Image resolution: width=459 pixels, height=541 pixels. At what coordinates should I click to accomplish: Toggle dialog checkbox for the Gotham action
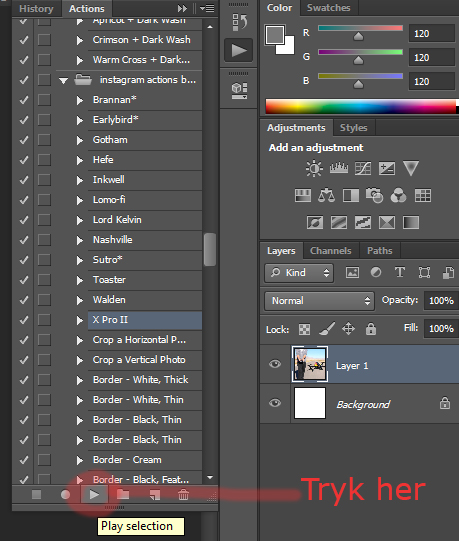coord(44,140)
